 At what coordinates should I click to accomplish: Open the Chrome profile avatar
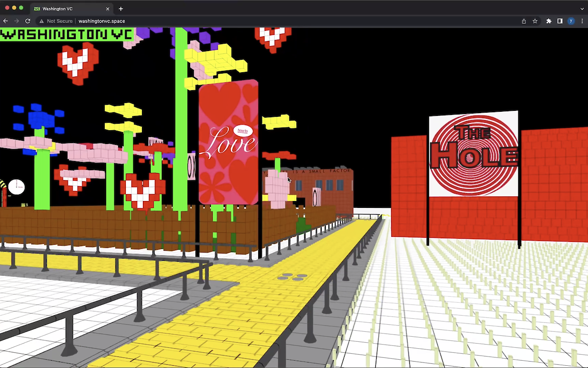(571, 21)
